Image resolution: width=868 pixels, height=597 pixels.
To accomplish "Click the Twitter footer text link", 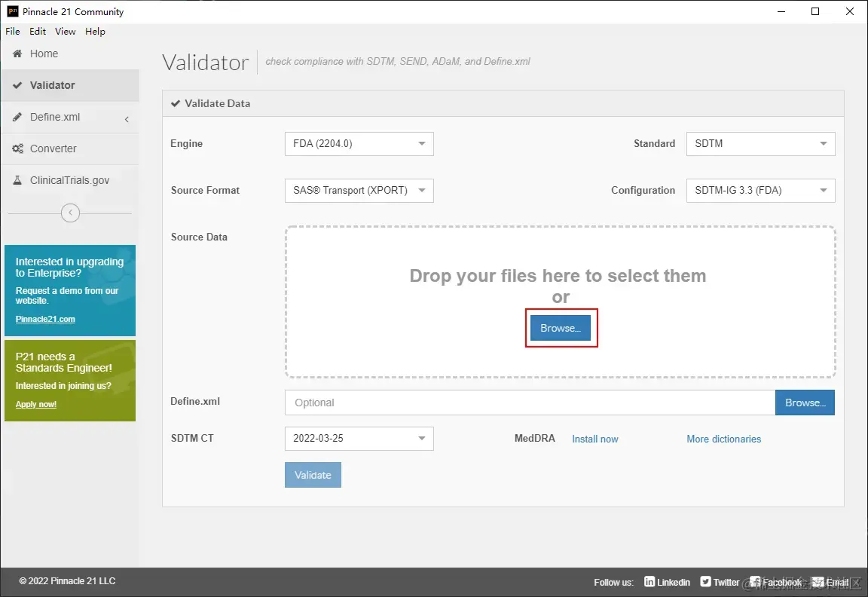I will pyautogui.click(x=726, y=582).
